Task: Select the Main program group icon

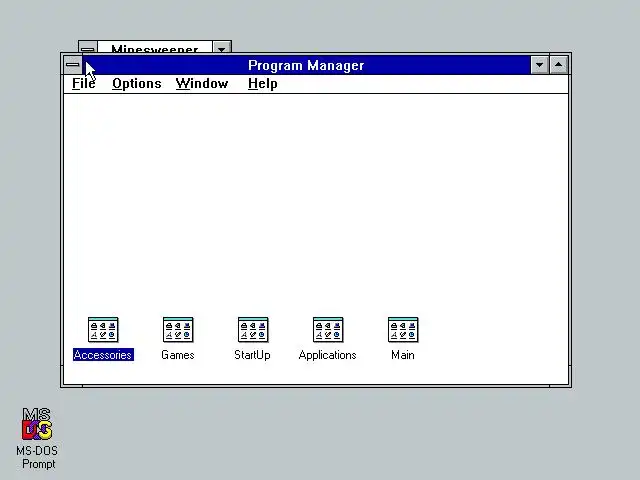Action: click(x=403, y=330)
